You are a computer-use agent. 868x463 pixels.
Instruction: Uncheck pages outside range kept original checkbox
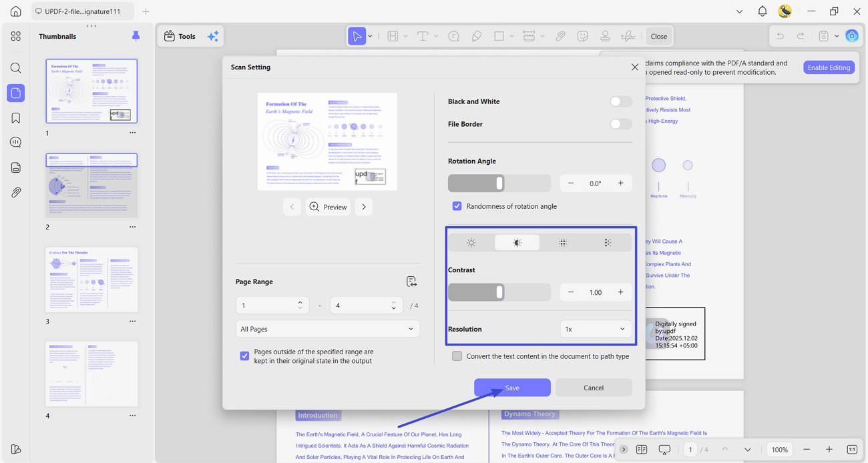(244, 356)
